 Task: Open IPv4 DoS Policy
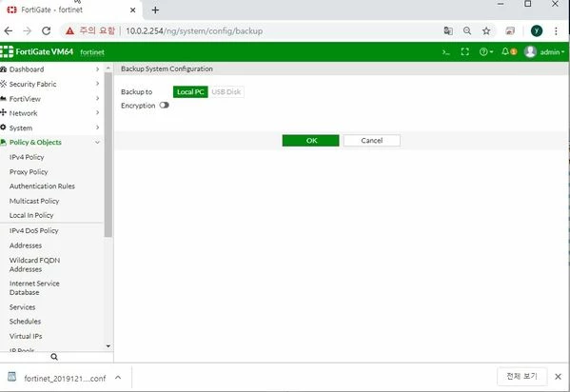click(34, 230)
